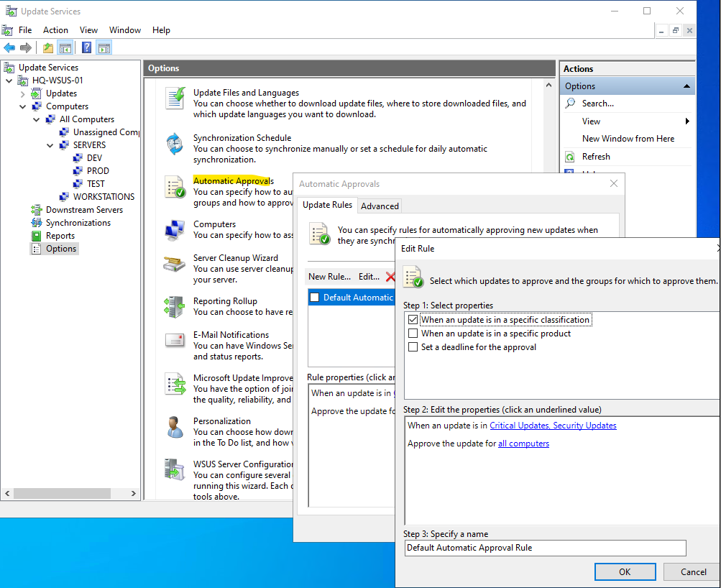Click the rule name text field

click(545, 548)
